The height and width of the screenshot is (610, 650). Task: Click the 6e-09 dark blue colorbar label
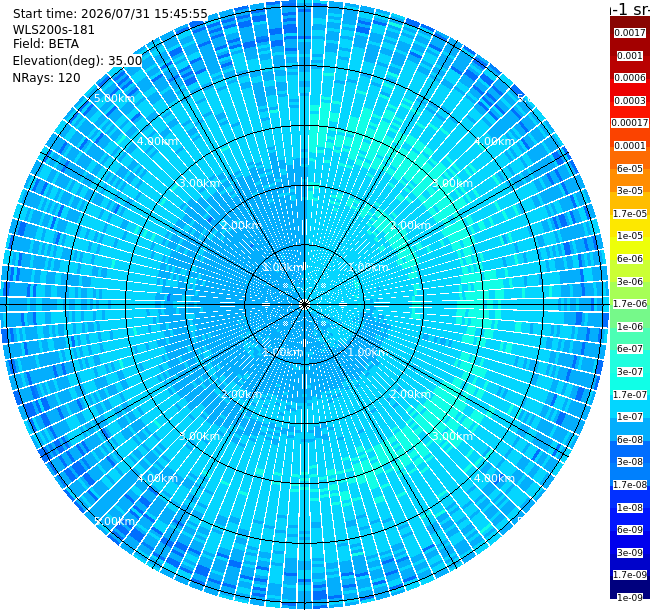[630, 530]
